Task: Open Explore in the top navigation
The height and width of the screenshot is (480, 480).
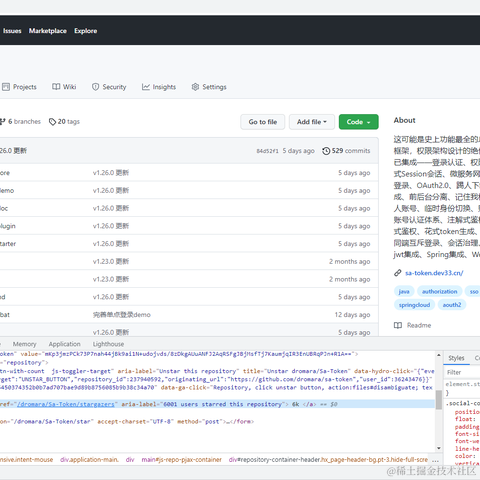Action: coord(86,31)
